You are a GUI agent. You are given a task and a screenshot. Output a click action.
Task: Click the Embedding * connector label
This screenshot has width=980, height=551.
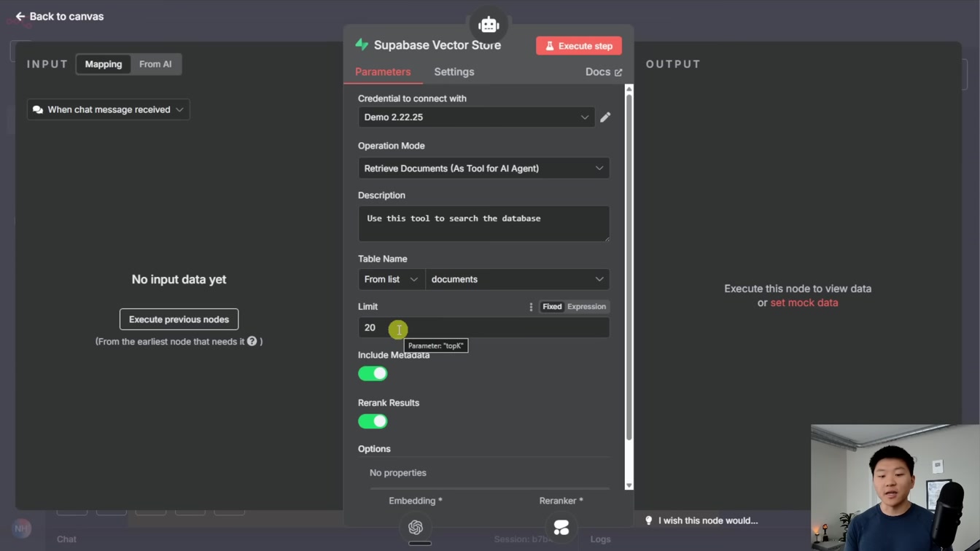click(416, 501)
